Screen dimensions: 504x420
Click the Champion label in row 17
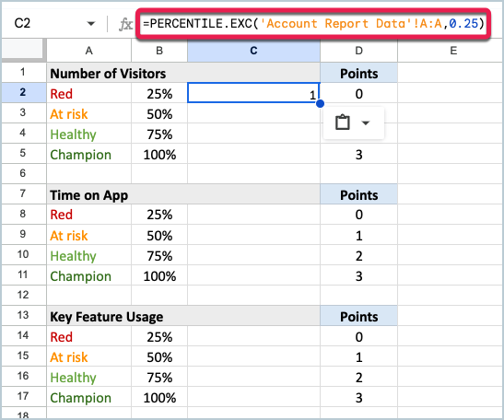(81, 398)
